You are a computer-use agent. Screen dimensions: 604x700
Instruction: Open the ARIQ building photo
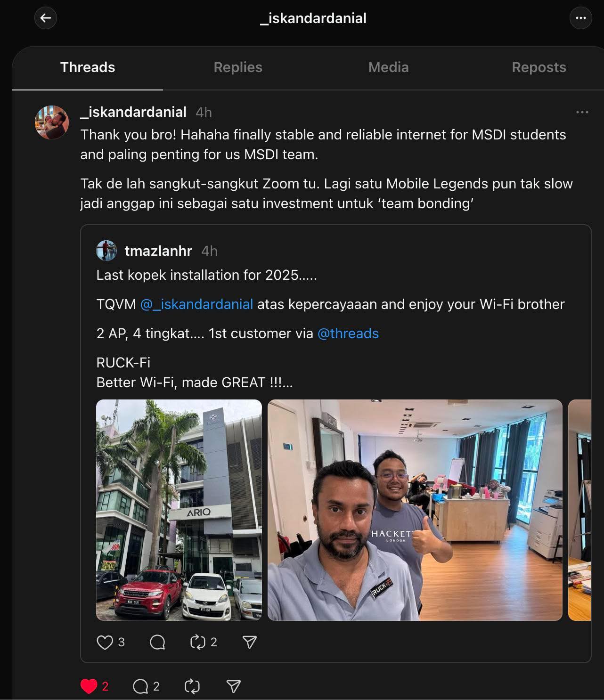179,510
